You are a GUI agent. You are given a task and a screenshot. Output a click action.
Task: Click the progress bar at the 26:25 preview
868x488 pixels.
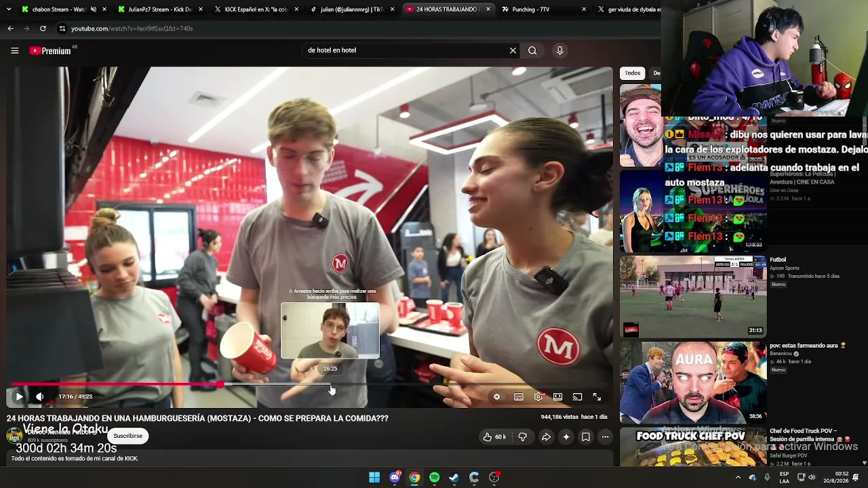(x=330, y=384)
